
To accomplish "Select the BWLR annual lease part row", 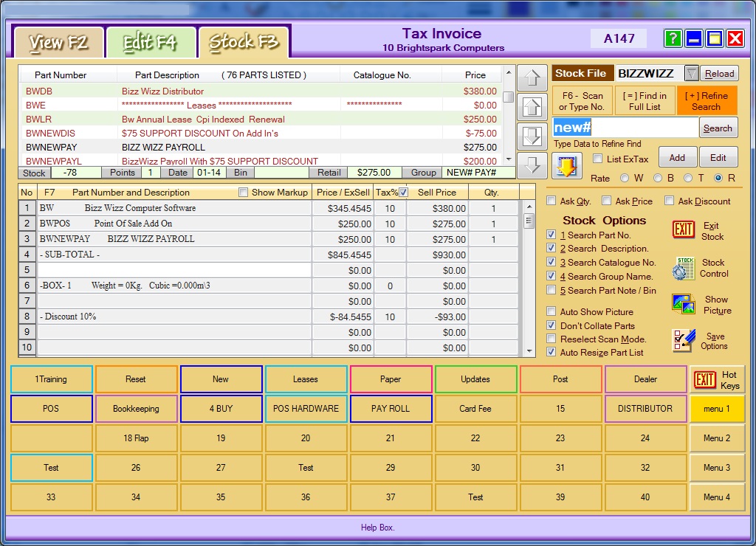I will click(x=261, y=119).
